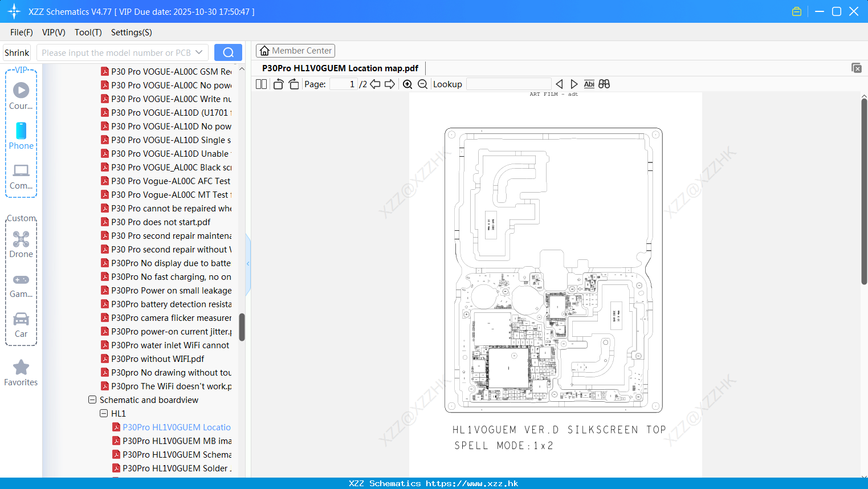This screenshot has height=489, width=868.
Task: Click the file tree scrollbar thumb
Action: pyautogui.click(x=242, y=327)
